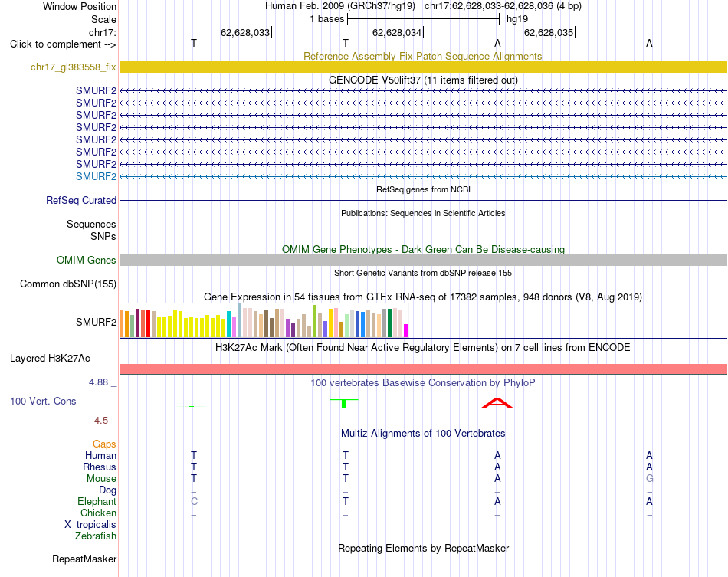Click the '1 bases' scale bar

click(423, 19)
